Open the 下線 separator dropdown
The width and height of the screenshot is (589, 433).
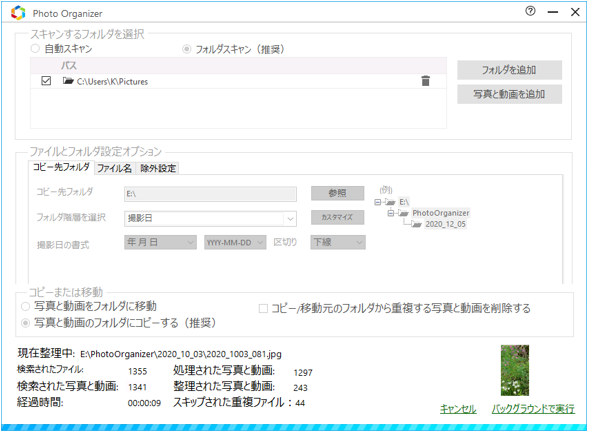(338, 243)
